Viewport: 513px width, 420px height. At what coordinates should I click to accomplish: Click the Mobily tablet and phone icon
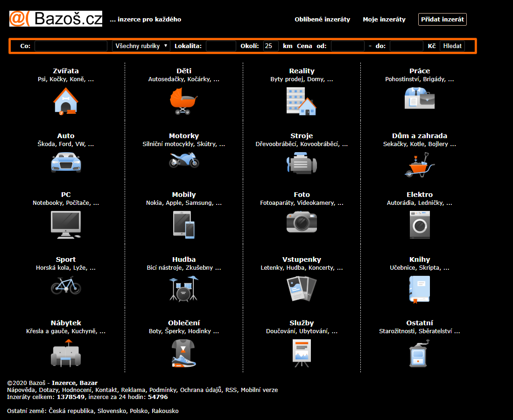pos(184,225)
